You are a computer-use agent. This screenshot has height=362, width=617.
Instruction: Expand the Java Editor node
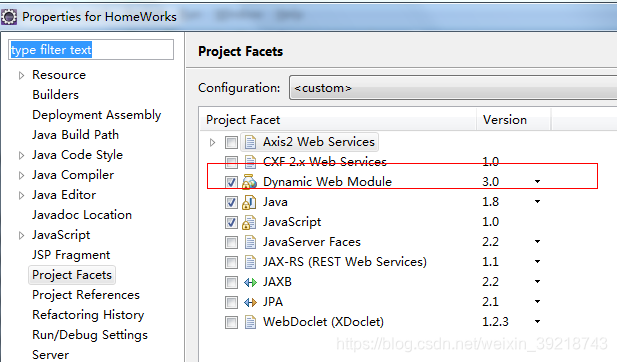[x=21, y=196]
